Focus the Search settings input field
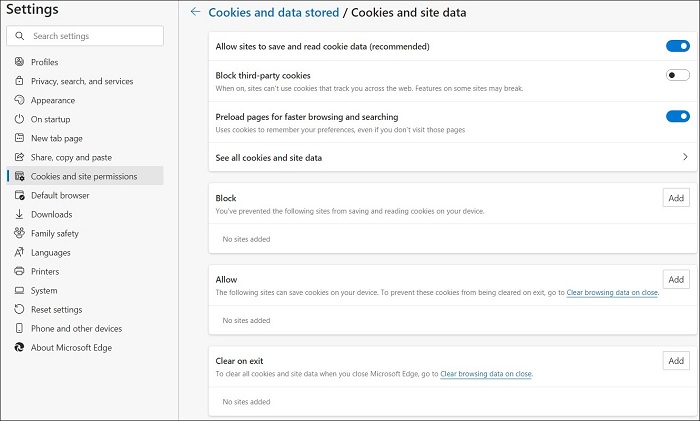This screenshot has width=700, height=421. [x=85, y=36]
